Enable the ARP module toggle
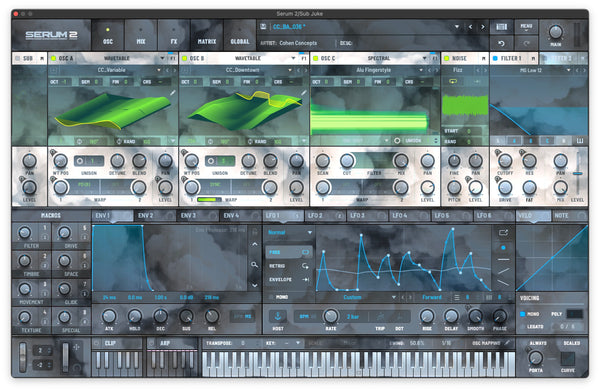 (x=152, y=343)
